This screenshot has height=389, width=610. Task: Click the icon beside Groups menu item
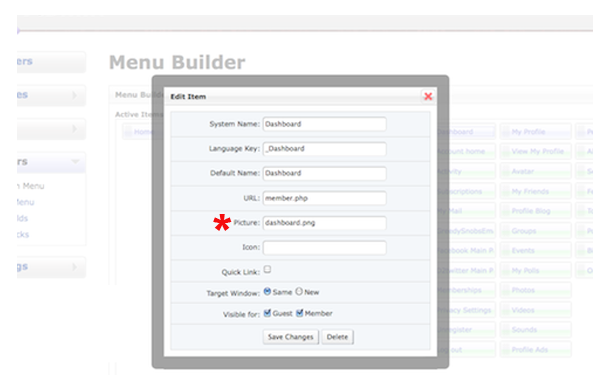pos(505,231)
